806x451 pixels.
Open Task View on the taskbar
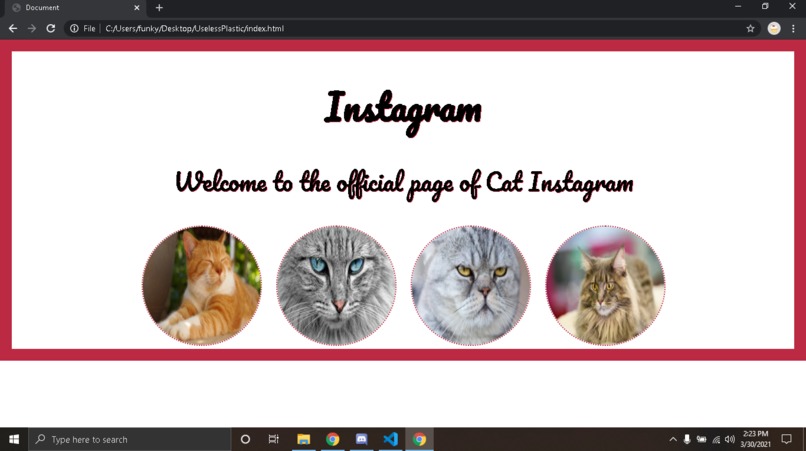coord(273,439)
